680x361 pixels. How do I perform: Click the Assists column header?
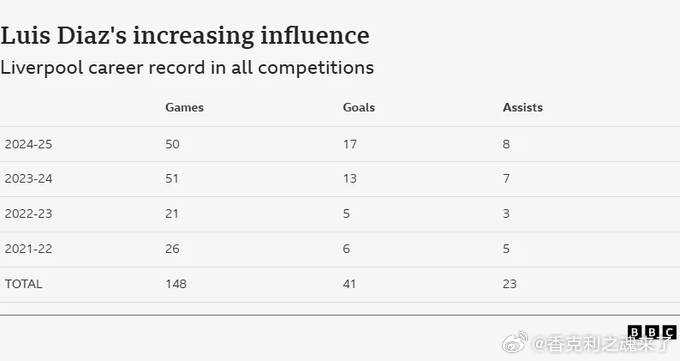tap(523, 107)
